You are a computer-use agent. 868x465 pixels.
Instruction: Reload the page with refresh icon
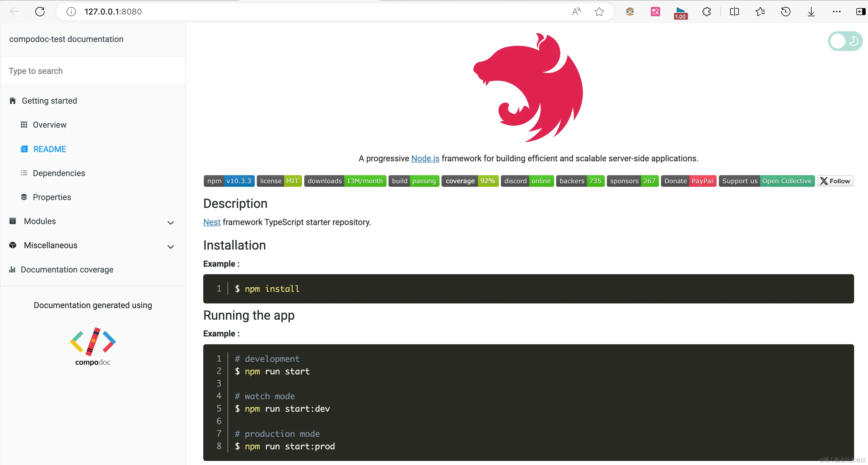click(40, 12)
